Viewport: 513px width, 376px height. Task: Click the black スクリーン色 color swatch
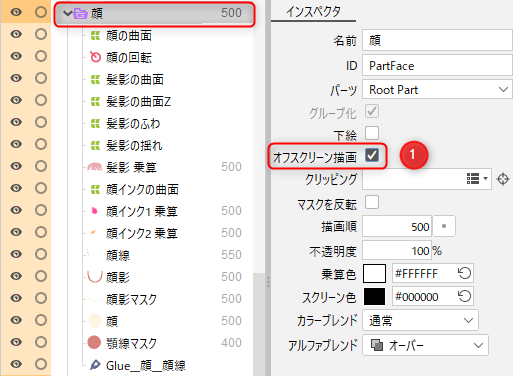(374, 296)
